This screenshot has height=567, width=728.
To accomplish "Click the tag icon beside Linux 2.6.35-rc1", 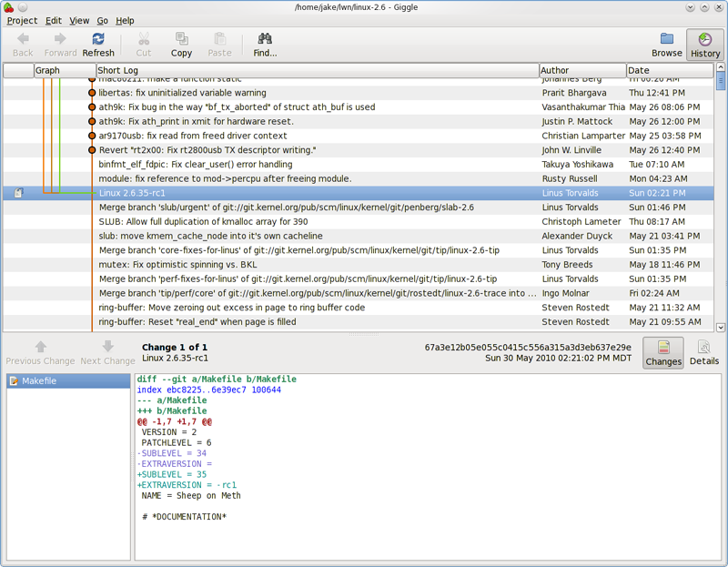I will pos(18,193).
